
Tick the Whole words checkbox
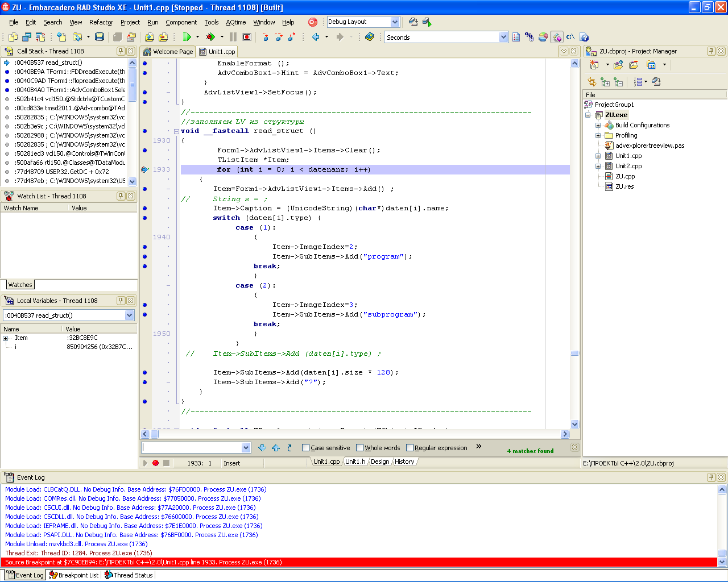[x=359, y=448]
